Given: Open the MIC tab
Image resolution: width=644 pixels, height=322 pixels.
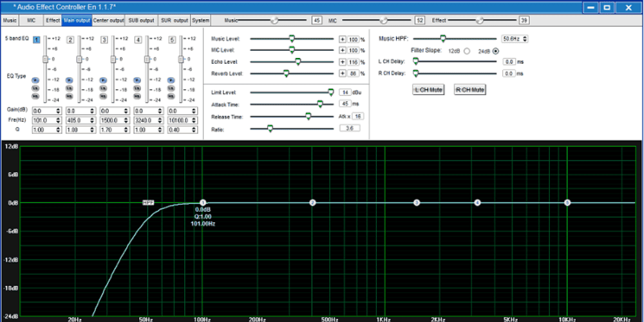Looking at the screenshot, I should [x=32, y=20].
